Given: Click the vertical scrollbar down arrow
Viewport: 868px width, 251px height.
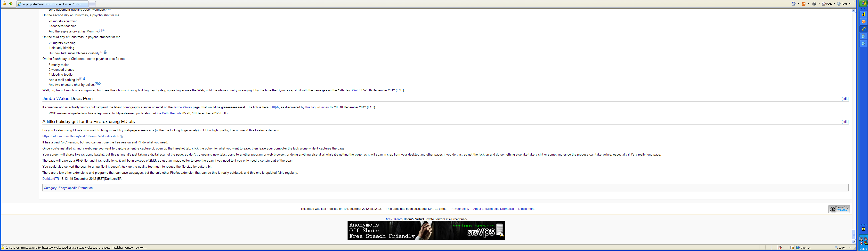Looking at the screenshot, I should 853,242.
